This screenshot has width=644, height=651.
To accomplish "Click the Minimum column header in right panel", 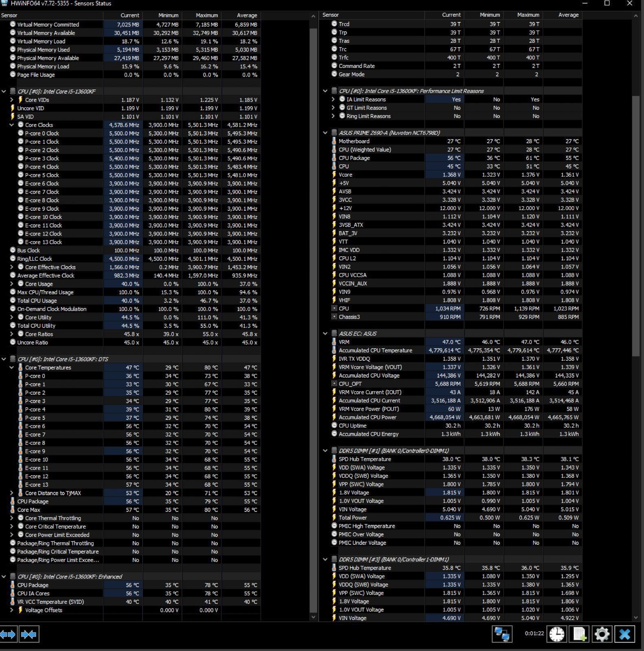I will tap(484, 15).
